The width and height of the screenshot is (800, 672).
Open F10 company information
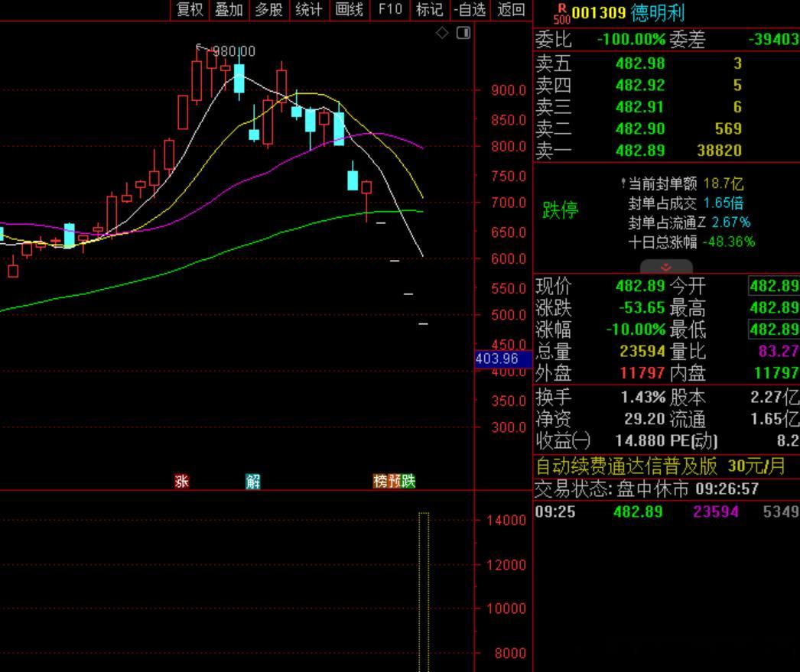[x=390, y=10]
